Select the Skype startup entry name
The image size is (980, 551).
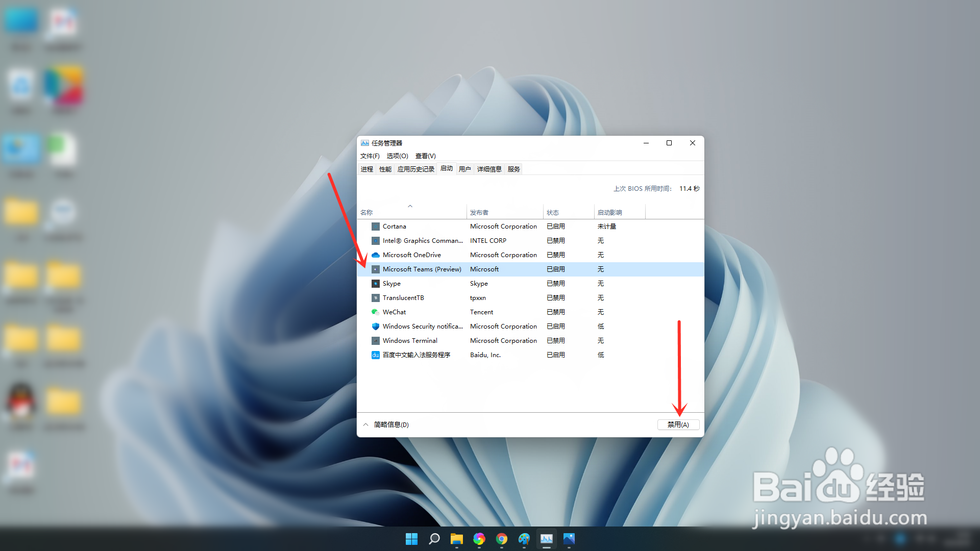[391, 284]
